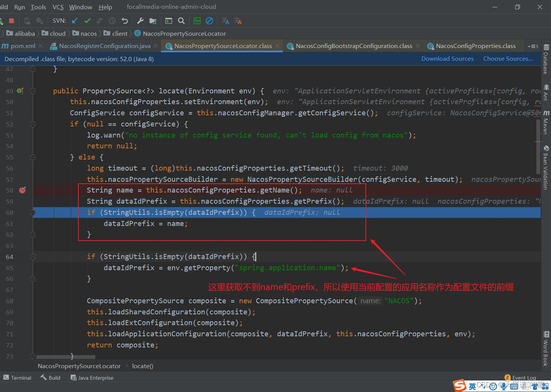Collapse the if block at line 64
551x392 pixels.
[33, 257]
